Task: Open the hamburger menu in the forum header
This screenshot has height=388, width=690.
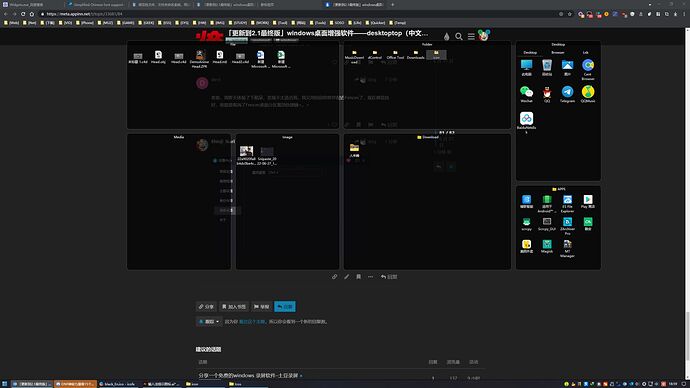Action: point(471,37)
